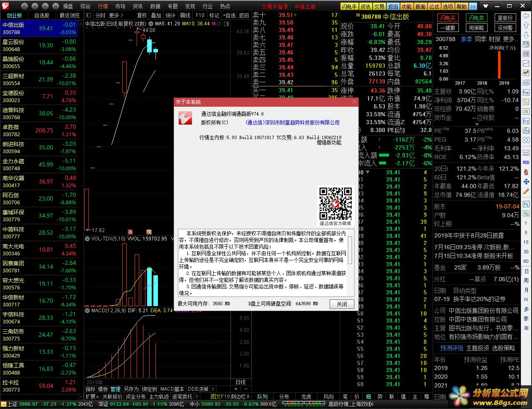Viewport: 532px width, 409px height.
Task: Select the RSI icon in right sidebar
Action: click(526, 162)
